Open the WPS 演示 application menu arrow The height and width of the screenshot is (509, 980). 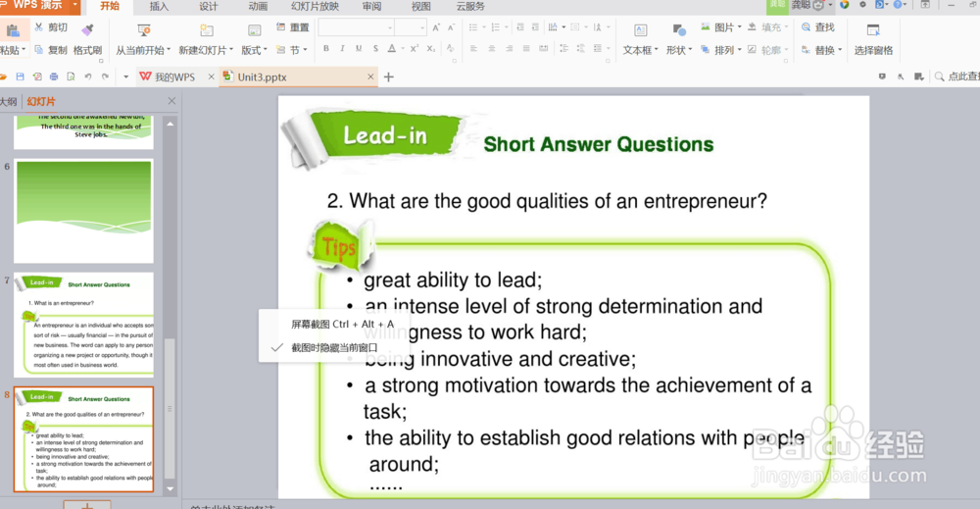[75, 5]
